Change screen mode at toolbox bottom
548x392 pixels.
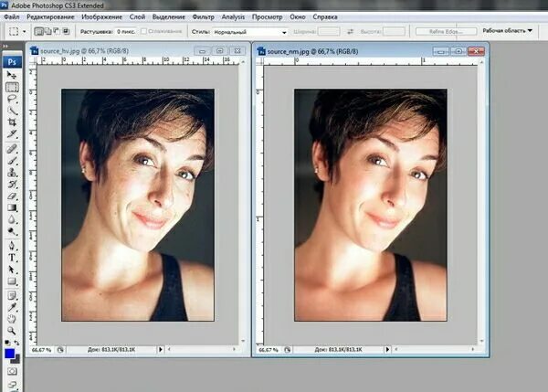[x=12, y=385]
